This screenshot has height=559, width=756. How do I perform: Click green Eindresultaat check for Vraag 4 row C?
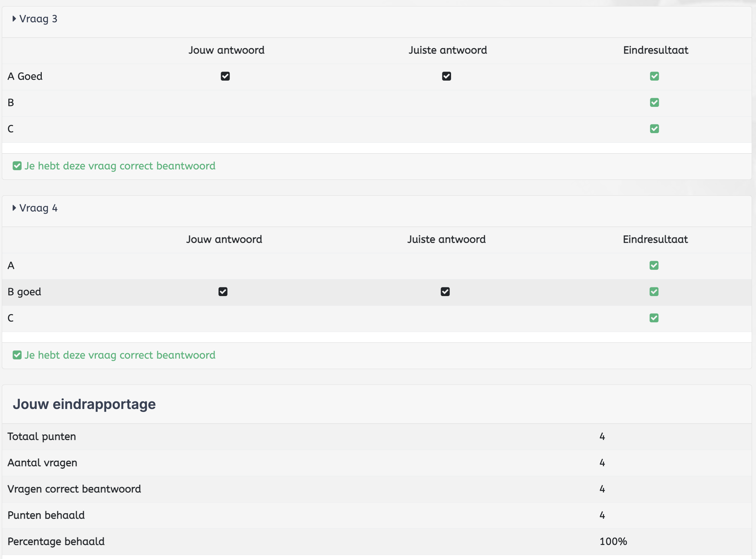[x=654, y=318]
